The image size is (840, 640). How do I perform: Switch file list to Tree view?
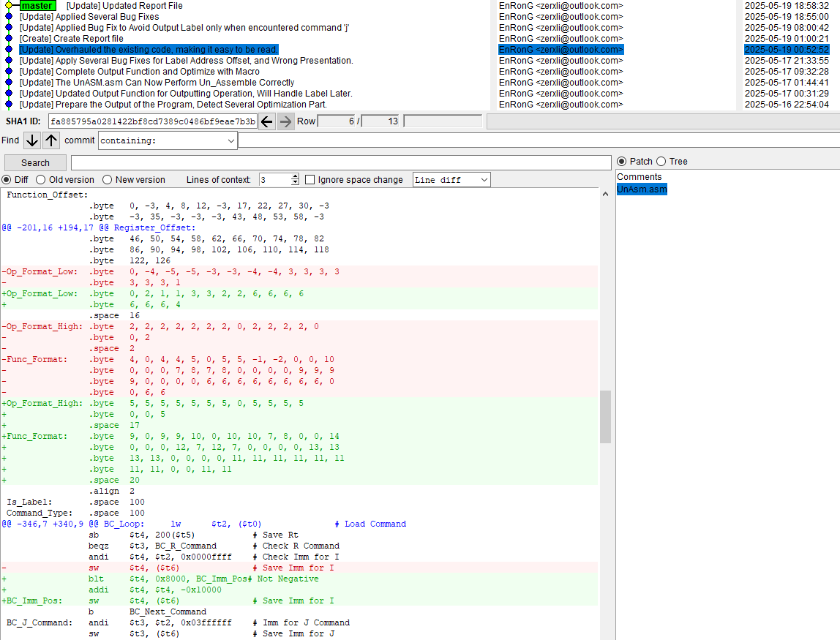point(661,162)
